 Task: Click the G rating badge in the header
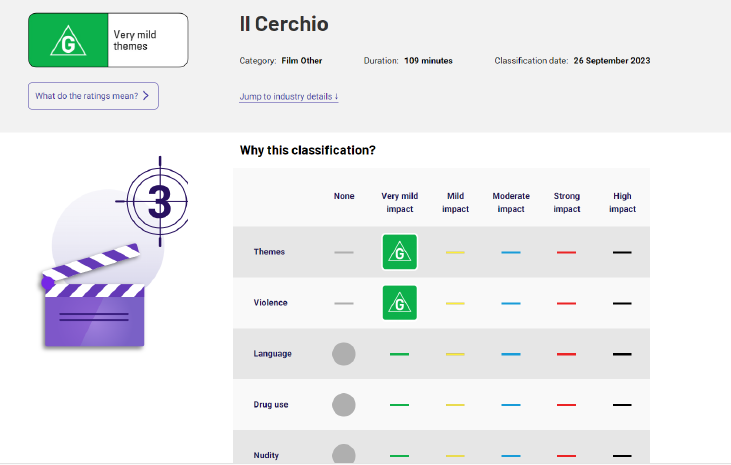(68, 41)
